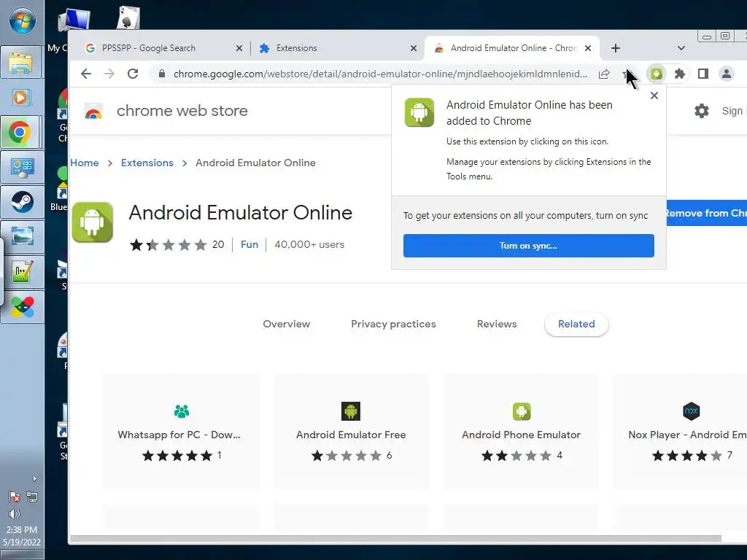The width and height of the screenshot is (747, 560).
Task: Close the Extensions tab
Action: (414, 48)
